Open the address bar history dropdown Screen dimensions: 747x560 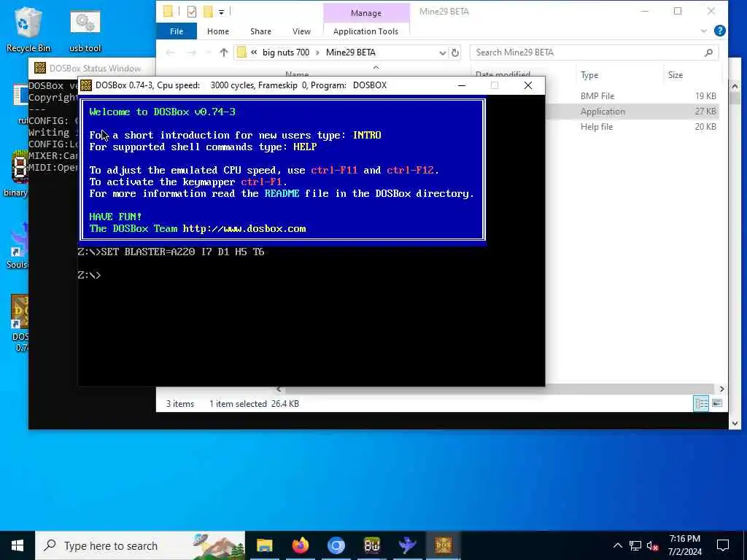pyautogui.click(x=442, y=52)
